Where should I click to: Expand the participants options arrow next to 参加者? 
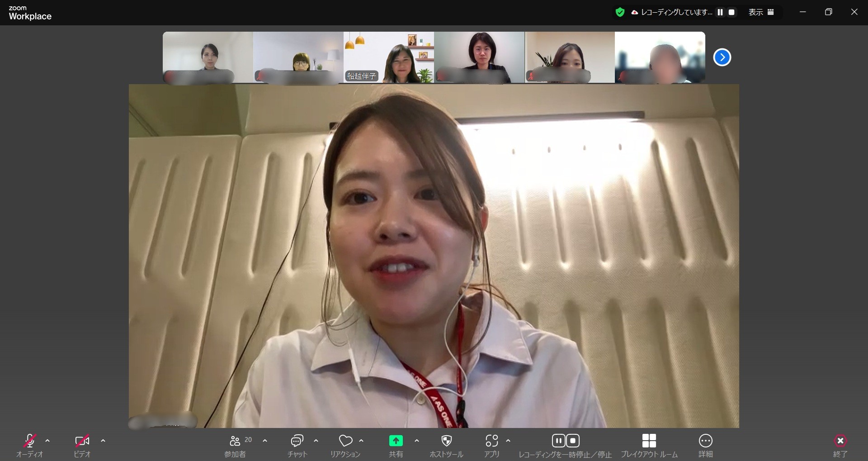click(x=265, y=441)
